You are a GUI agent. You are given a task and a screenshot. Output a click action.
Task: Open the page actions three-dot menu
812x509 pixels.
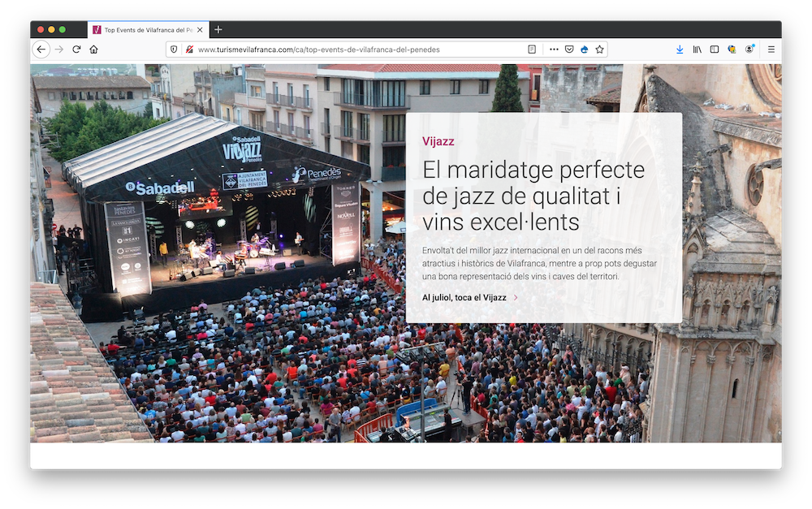(x=554, y=50)
